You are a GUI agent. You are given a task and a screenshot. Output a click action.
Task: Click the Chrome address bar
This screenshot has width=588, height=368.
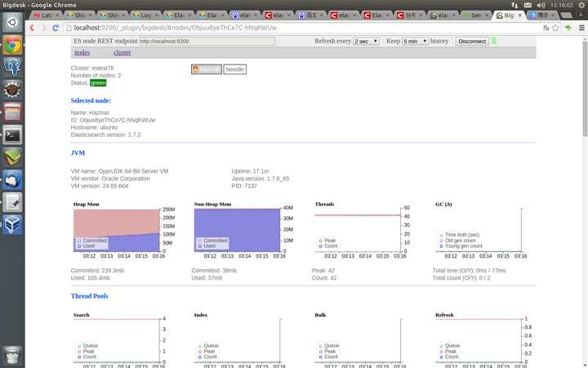coord(302,28)
